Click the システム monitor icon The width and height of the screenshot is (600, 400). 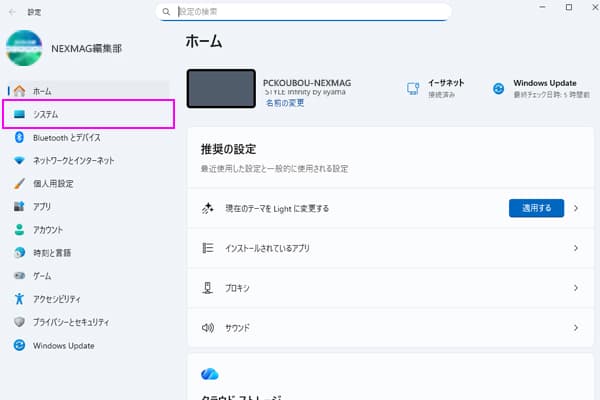point(19,114)
